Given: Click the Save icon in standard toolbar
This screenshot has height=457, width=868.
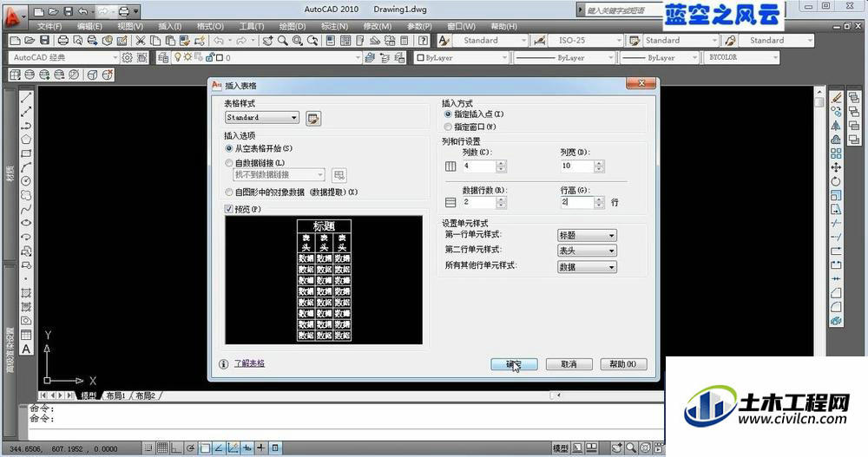Looking at the screenshot, I should click(44, 41).
